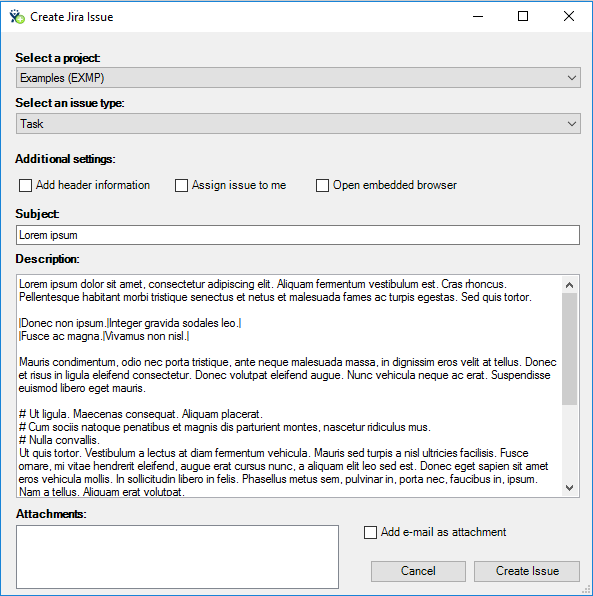The width and height of the screenshot is (593, 596).
Task: Click the description scrollbar up arrow
Action: pyautogui.click(x=569, y=285)
